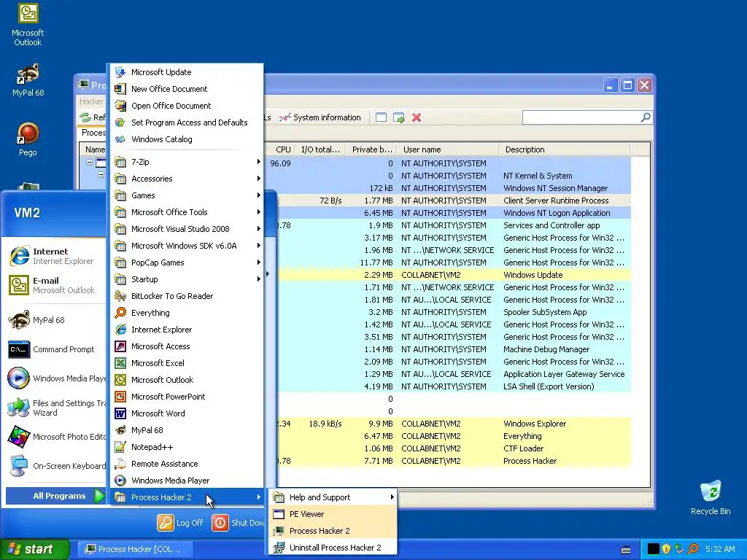Launch Microsoft PowerPoint
This screenshot has width=747, height=560.
click(187, 397)
